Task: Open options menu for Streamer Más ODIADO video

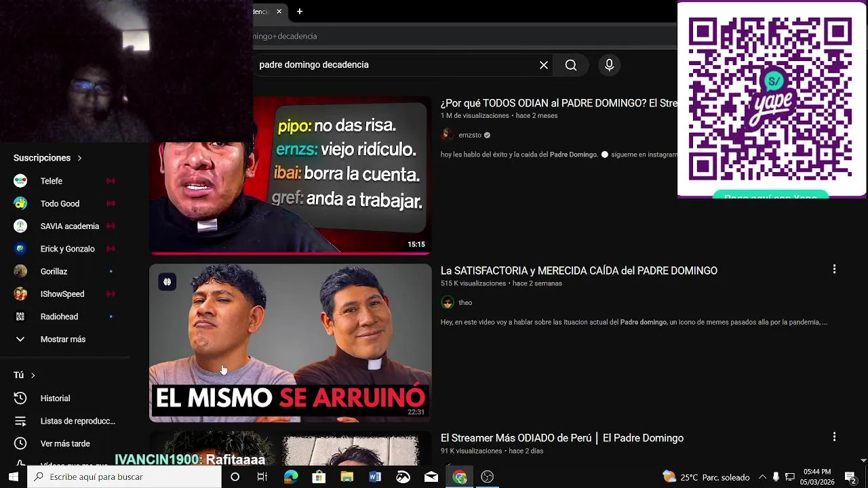Action: [x=834, y=437]
